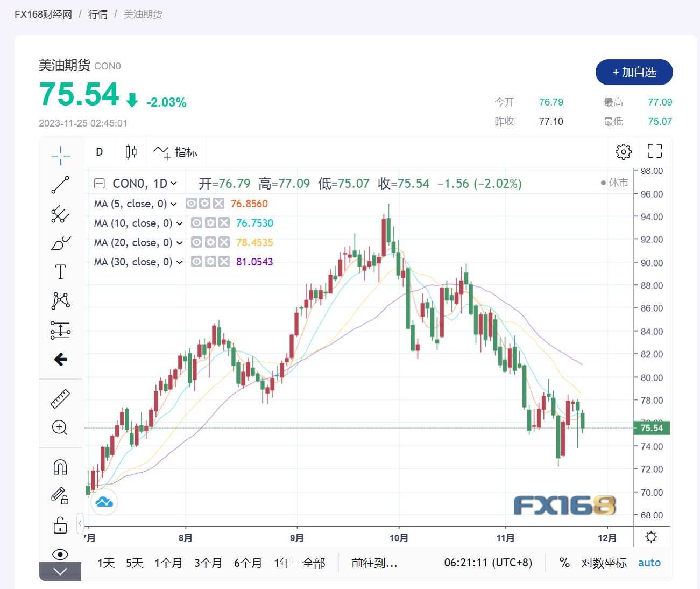Image resolution: width=700 pixels, height=589 pixels.
Task: Select the text annotation tool
Action: [60, 272]
